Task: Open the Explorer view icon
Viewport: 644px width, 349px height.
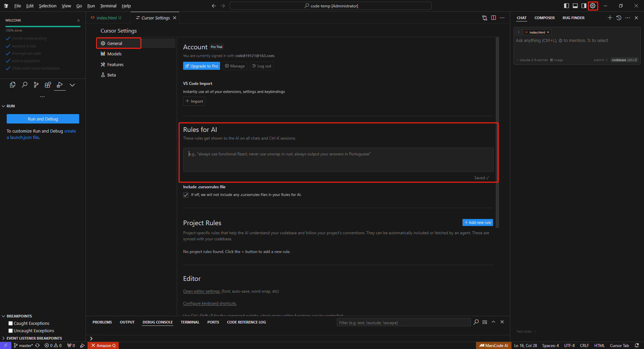Action: tap(13, 85)
